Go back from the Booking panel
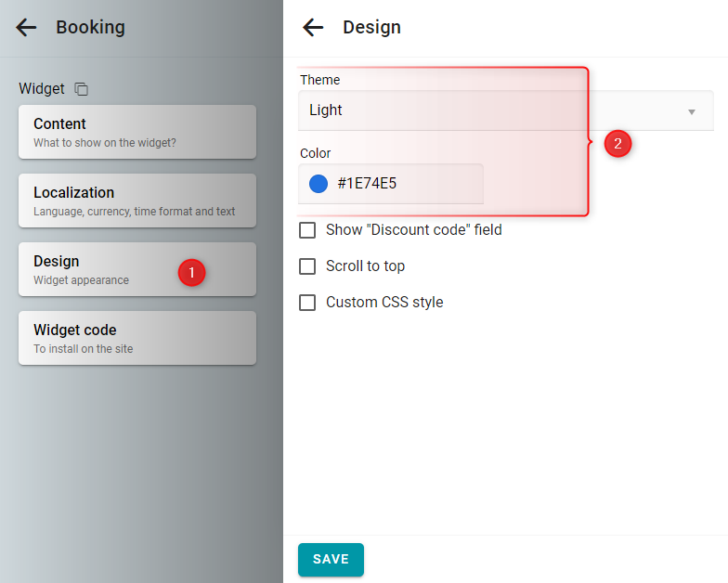Screen dimensions: 728x583 [26, 28]
